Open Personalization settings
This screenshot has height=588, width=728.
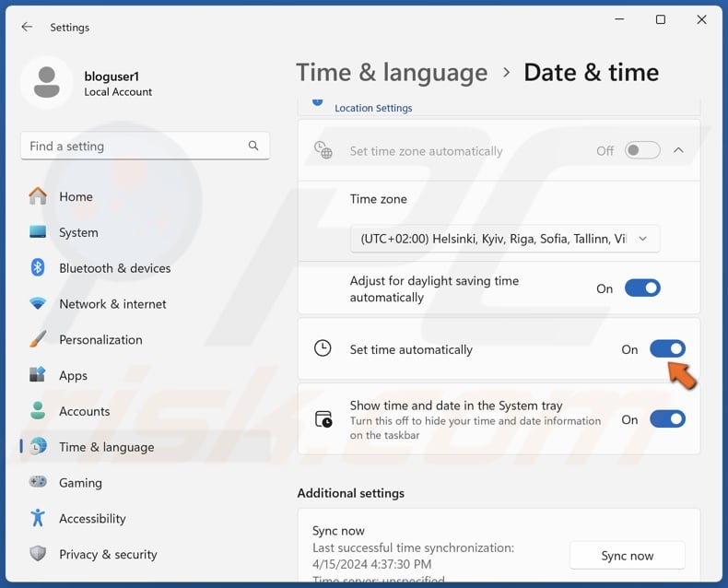[x=100, y=339]
